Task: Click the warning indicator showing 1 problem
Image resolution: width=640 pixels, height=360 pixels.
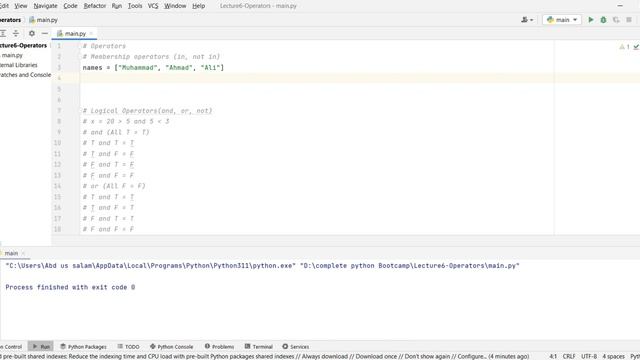Action: [624, 47]
